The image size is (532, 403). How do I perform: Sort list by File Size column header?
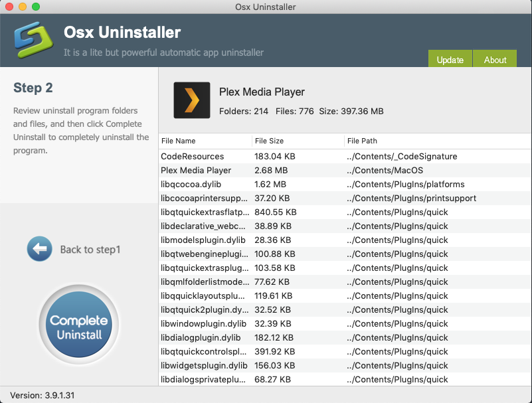coord(269,141)
